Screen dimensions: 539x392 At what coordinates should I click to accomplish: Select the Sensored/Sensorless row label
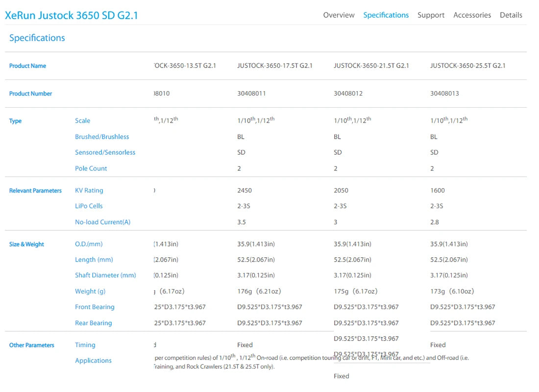click(105, 152)
